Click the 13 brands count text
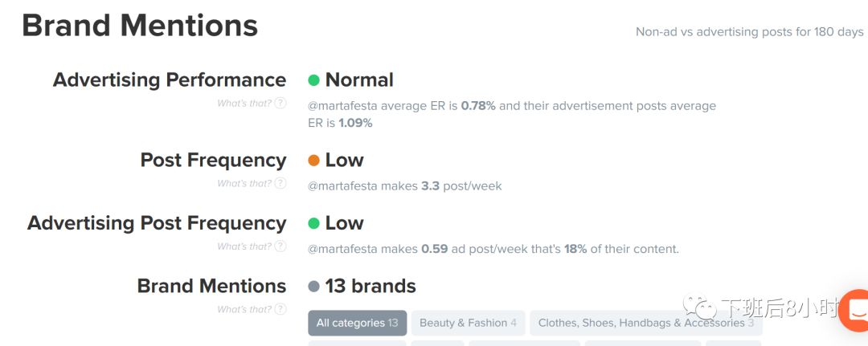Viewport: 868px width, 346px height. pyautogui.click(x=371, y=287)
